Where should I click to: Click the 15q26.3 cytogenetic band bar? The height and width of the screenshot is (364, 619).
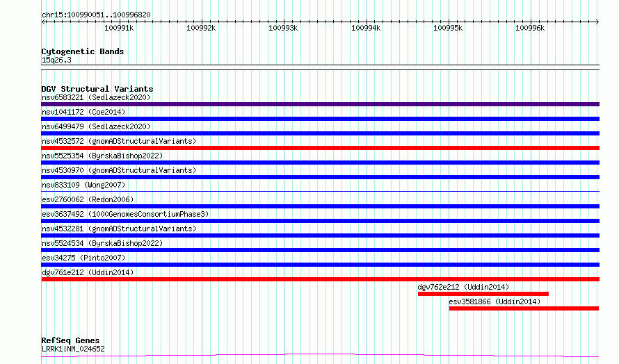point(320,67)
